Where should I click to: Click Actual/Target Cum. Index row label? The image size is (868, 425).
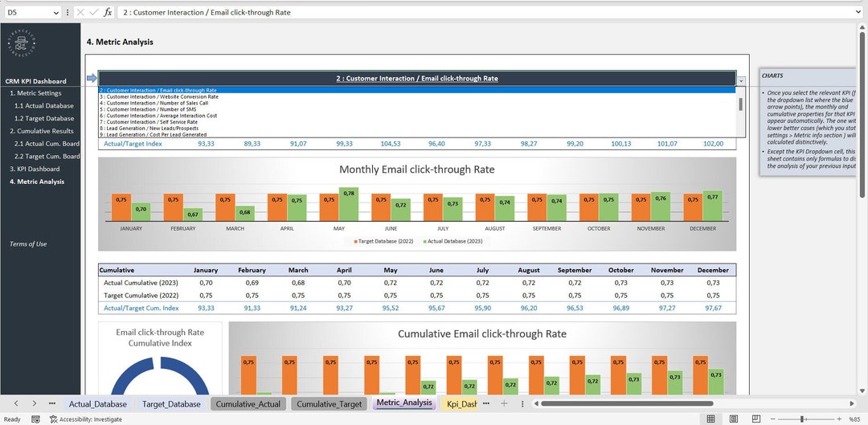[141, 309]
